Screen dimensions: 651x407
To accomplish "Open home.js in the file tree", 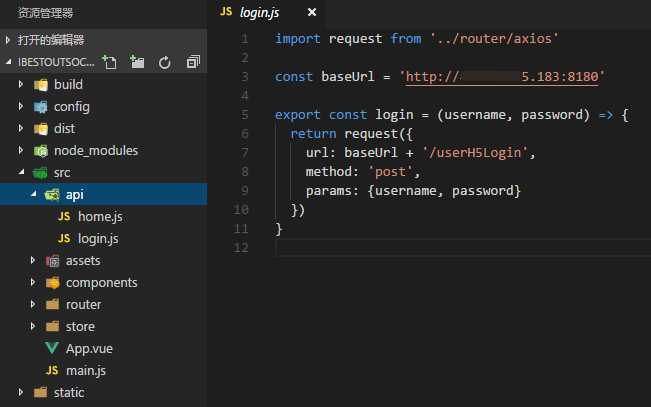I will click(x=100, y=217).
